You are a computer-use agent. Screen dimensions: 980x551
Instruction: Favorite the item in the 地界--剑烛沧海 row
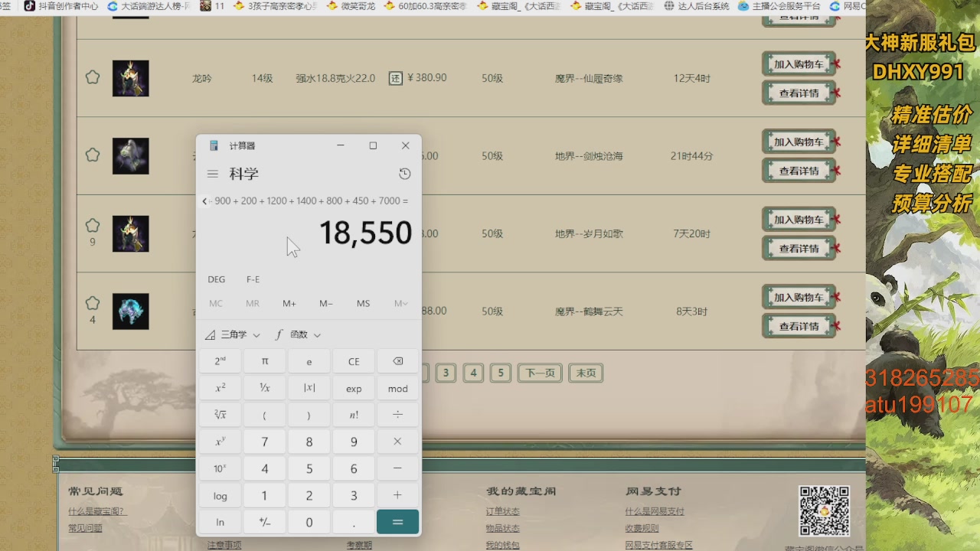(x=93, y=155)
